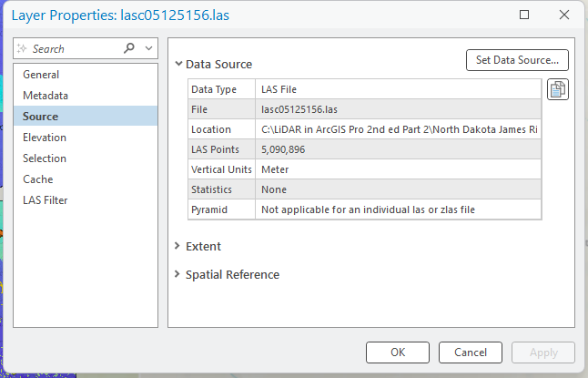The image size is (588, 378).
Task: Click the Apply button
Action: [x=543, y=352]
